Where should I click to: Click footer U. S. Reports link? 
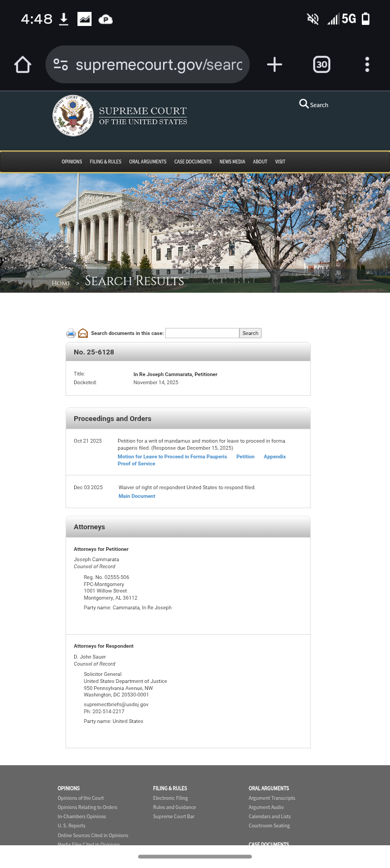pyautogui.click(x=71, y=826)
